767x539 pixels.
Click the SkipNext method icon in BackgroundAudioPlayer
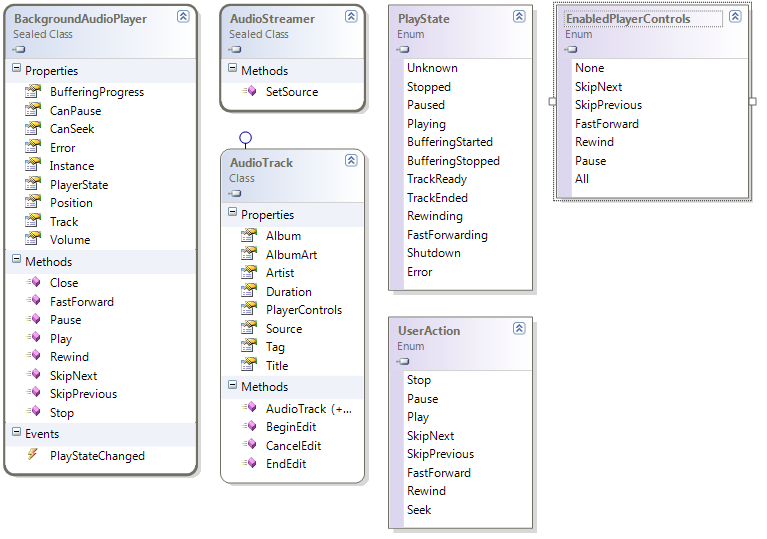34,375
